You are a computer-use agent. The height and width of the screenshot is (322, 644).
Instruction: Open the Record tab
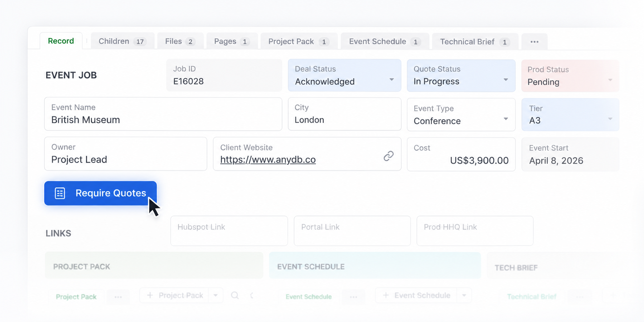(x=61, y=41)
